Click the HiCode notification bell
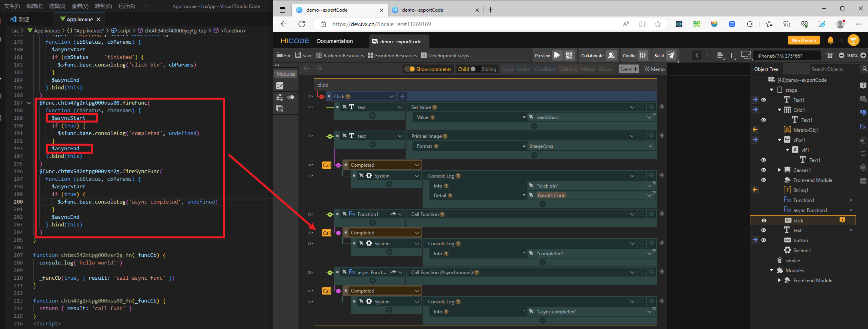 point(831,40)
